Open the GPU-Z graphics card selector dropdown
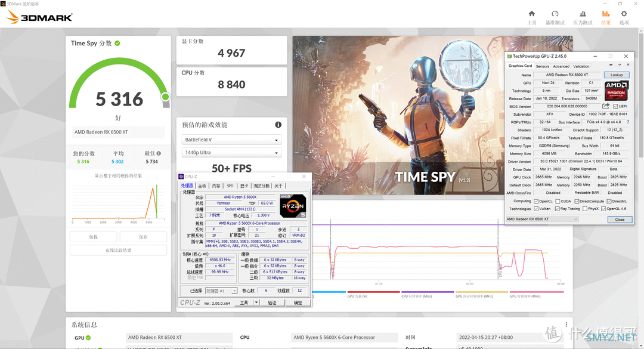This screenshot has height=349, width=644. (x=542, y=219)
